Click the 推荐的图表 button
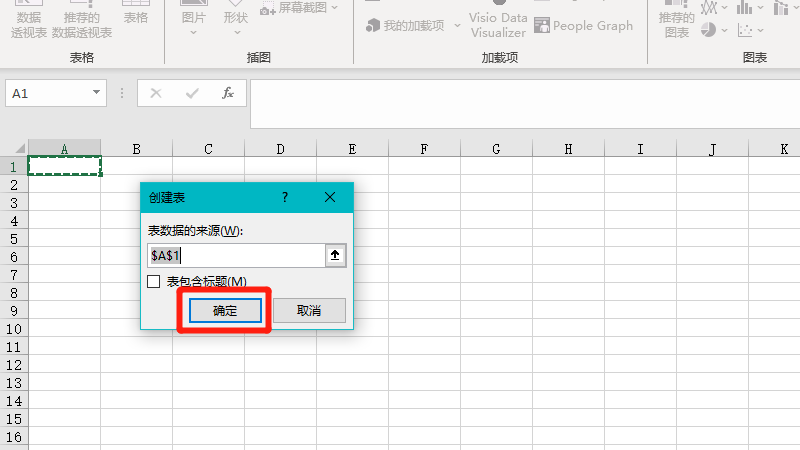The image size is (800, 450). point(677,24)
